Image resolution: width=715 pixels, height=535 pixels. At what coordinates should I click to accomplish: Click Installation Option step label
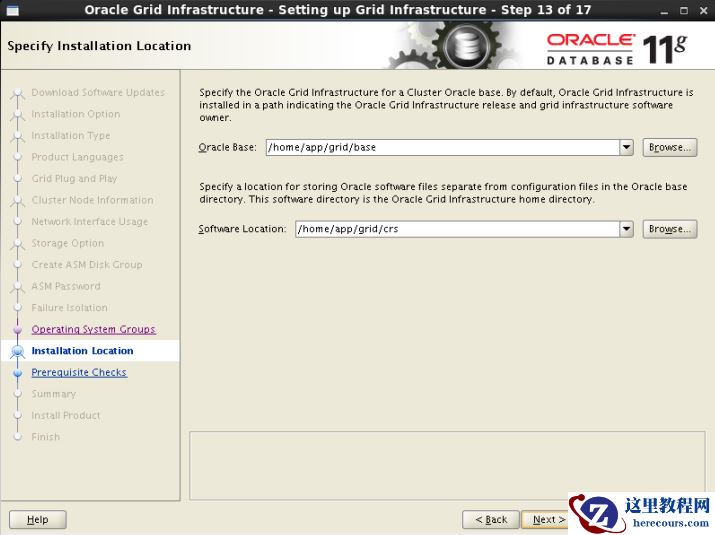(76, 114)
